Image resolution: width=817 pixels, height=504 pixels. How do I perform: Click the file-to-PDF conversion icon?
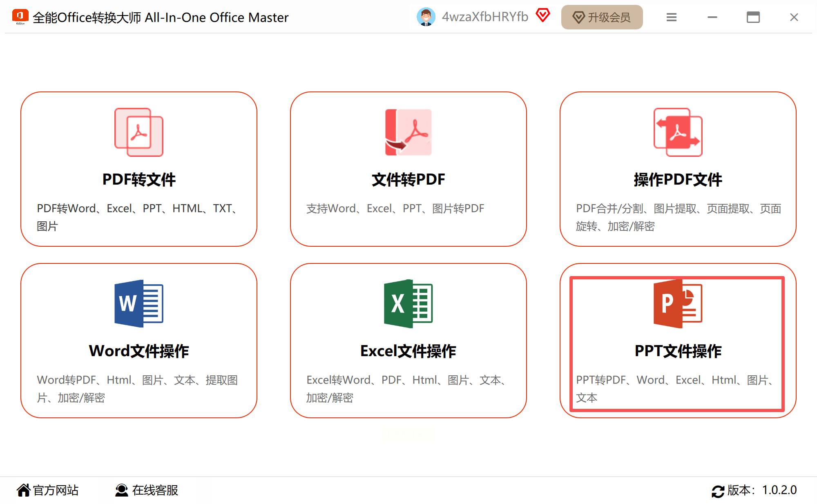click(x=408, y=132)
